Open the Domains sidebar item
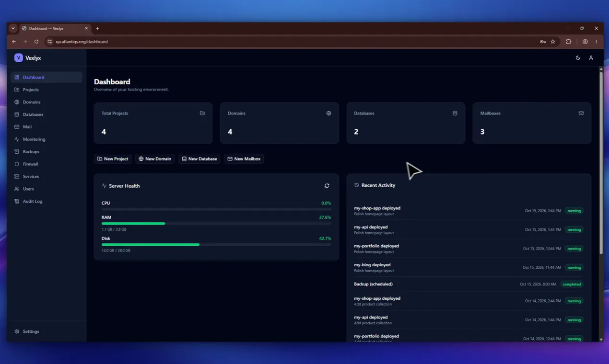This screenshot has width=609, height=364. 47,102
